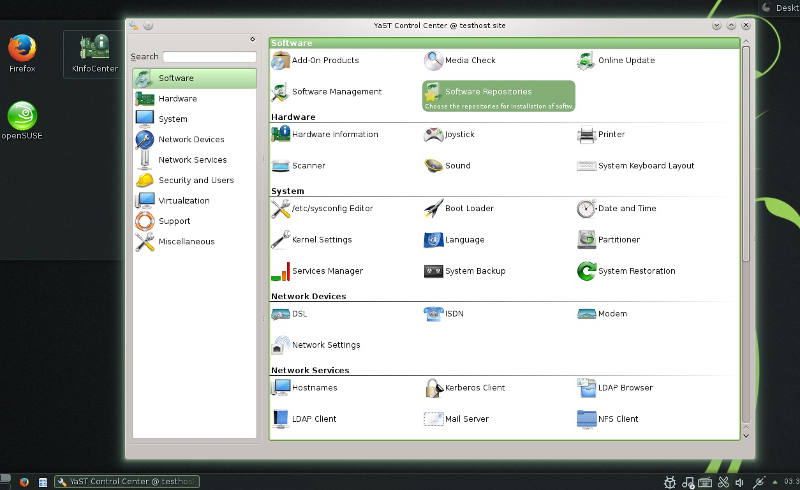The image size is (800, 490).
Task: Select Virtualization category in sidebar
Action: pyautogui.click(x=194, y=201)
